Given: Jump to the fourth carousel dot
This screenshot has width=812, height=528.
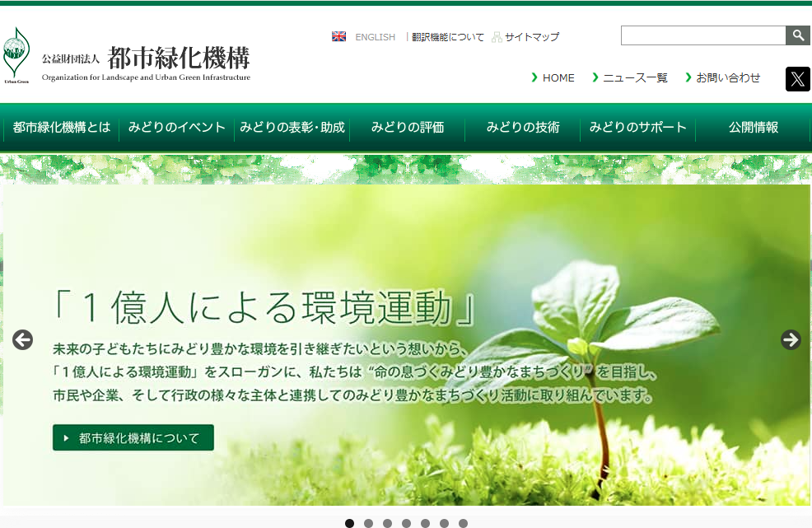Looking at the screenshot, I should (406, 523).
